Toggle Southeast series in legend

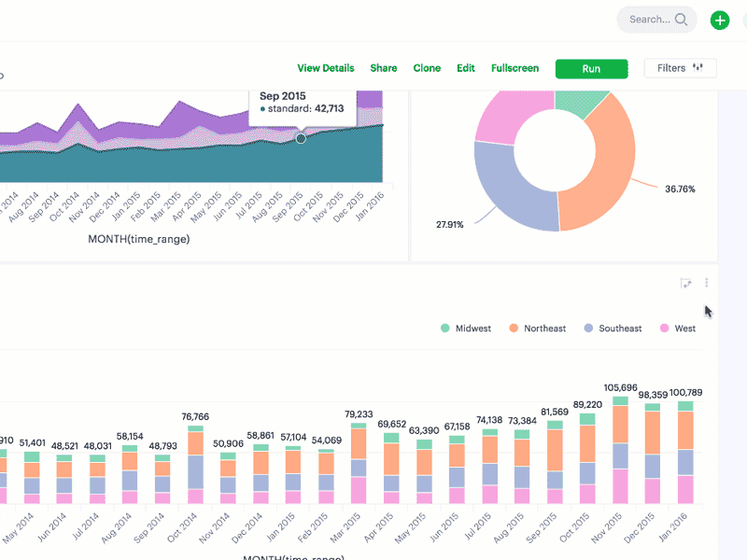[613, 329]
